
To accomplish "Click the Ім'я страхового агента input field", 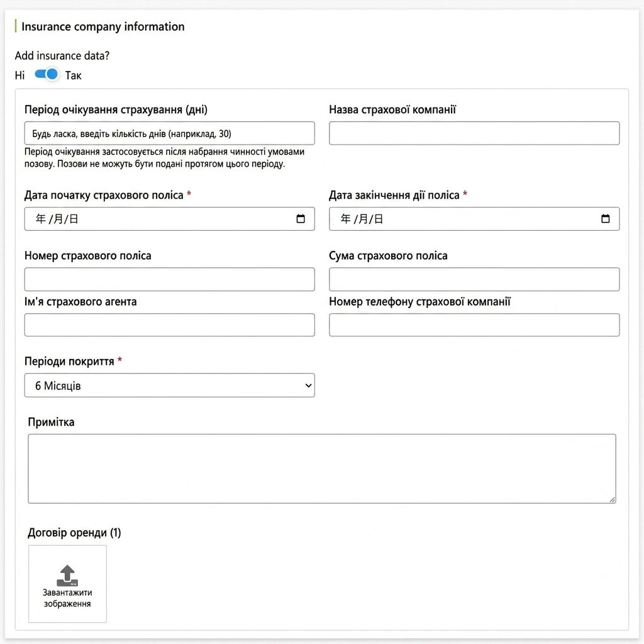I will click(x=170, y=325).
